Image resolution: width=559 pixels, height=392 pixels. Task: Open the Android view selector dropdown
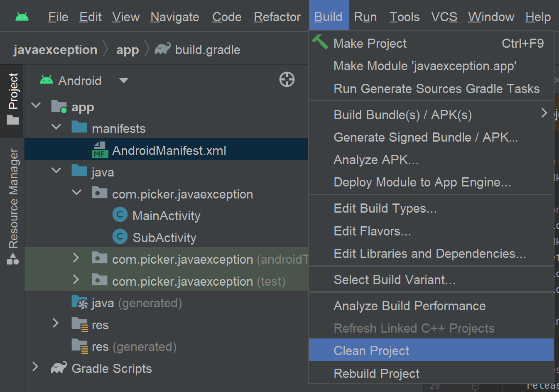(123, 81)
